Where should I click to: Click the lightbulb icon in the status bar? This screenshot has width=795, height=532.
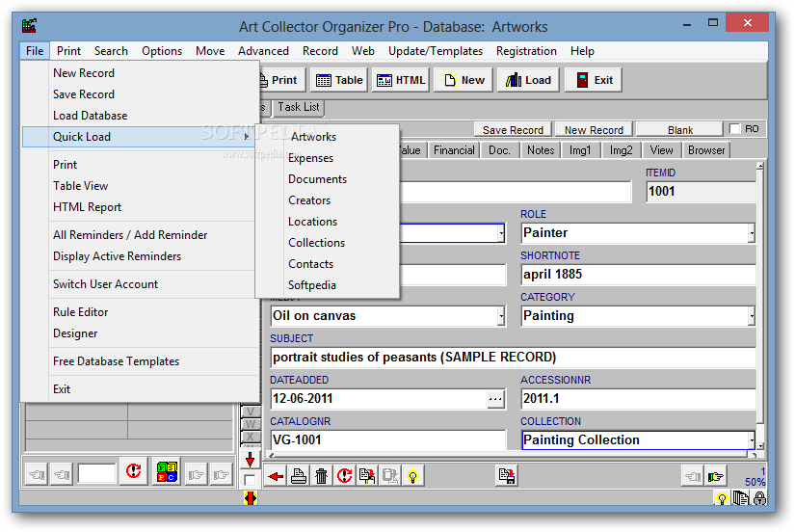(x=722, y=498)
